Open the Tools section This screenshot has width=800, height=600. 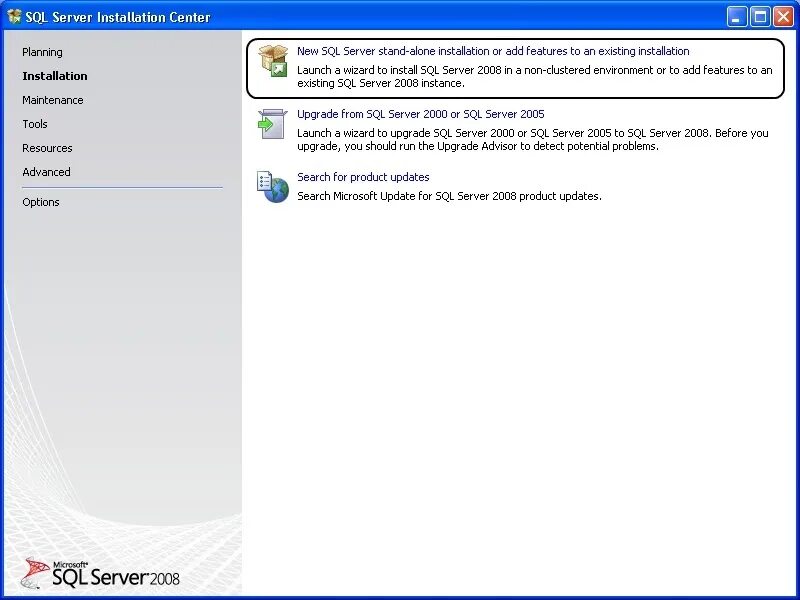coord(35,124)
